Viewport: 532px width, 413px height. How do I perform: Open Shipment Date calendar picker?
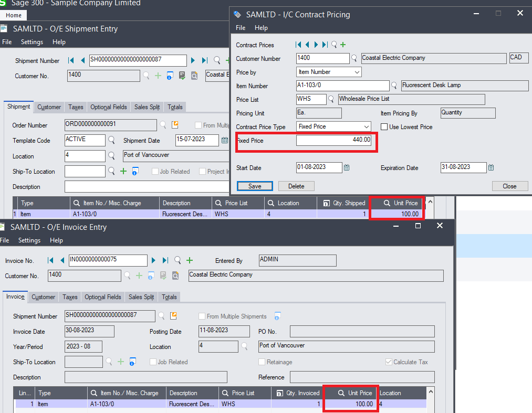click(x=225, y=140)
